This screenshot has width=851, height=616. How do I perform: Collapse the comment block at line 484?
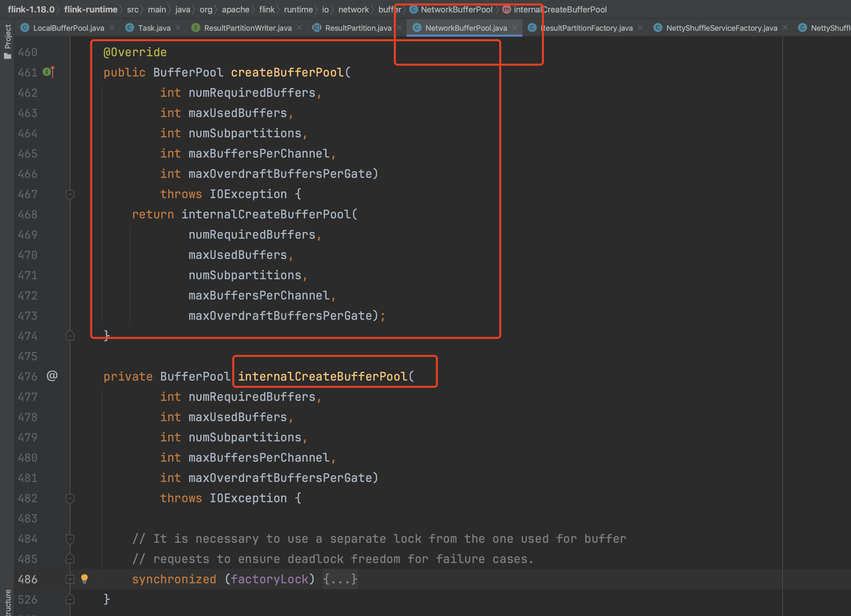pyautogui.click(x=70, y=539)
